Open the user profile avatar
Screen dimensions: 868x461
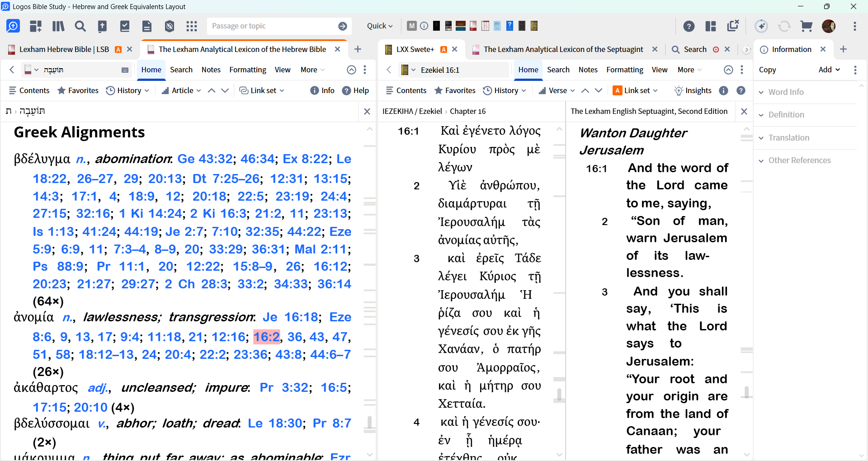(x=829, y=26)
